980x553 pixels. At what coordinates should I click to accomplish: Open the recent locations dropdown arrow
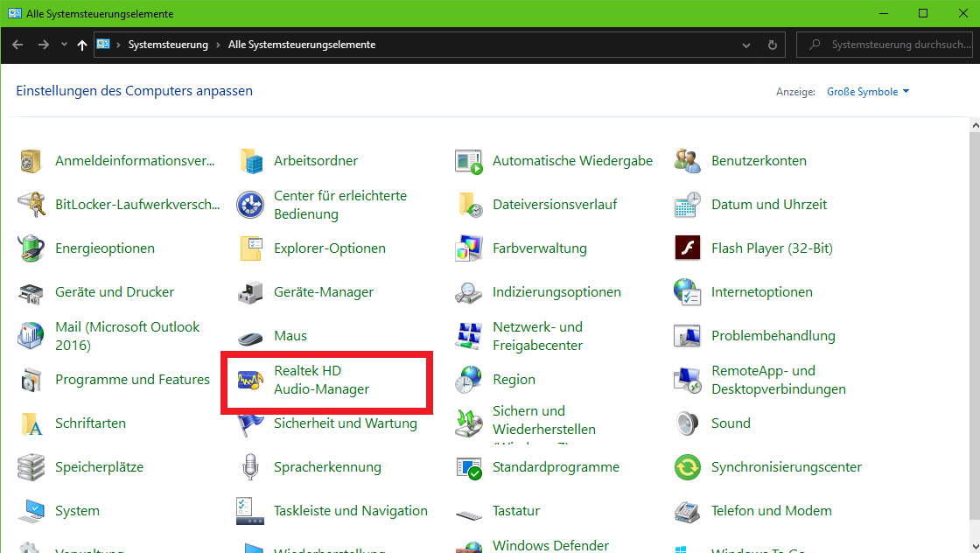coord(64,45)
